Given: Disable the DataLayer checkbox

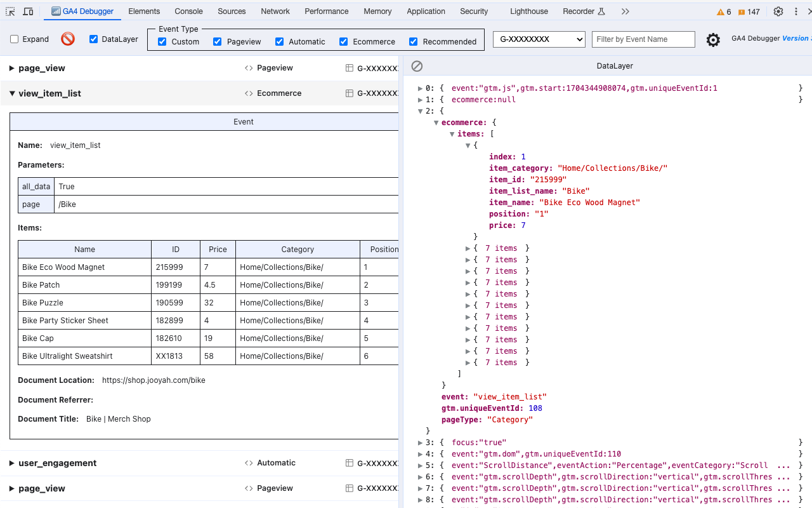Looking at the screenshot, I should 94,39.
